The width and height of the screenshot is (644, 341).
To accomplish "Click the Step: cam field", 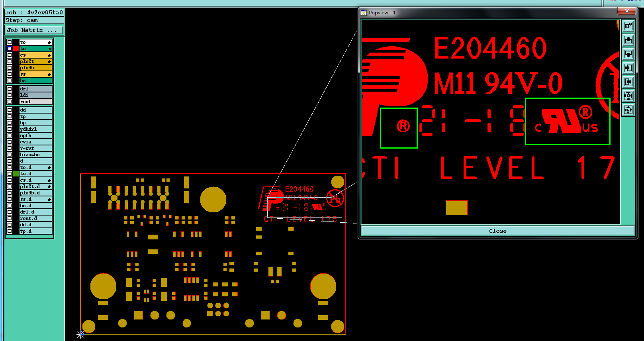I will pos(34,20).
